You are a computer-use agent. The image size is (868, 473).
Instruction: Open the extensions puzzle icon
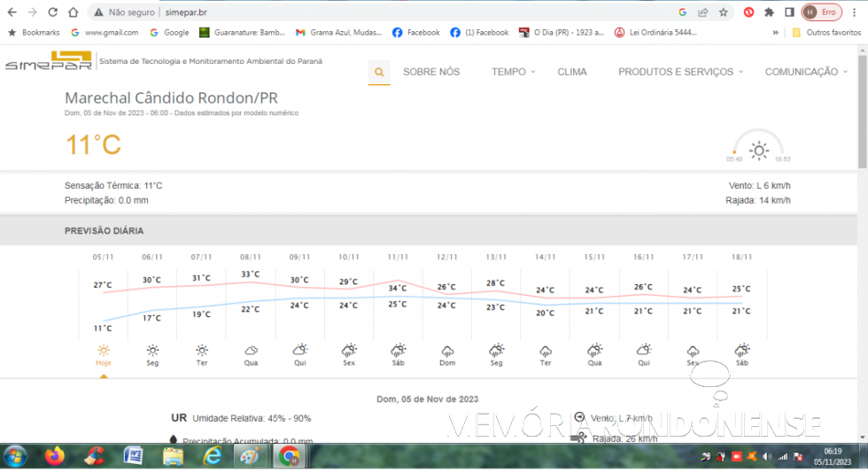pyautogui.click(x=769, y=12)
